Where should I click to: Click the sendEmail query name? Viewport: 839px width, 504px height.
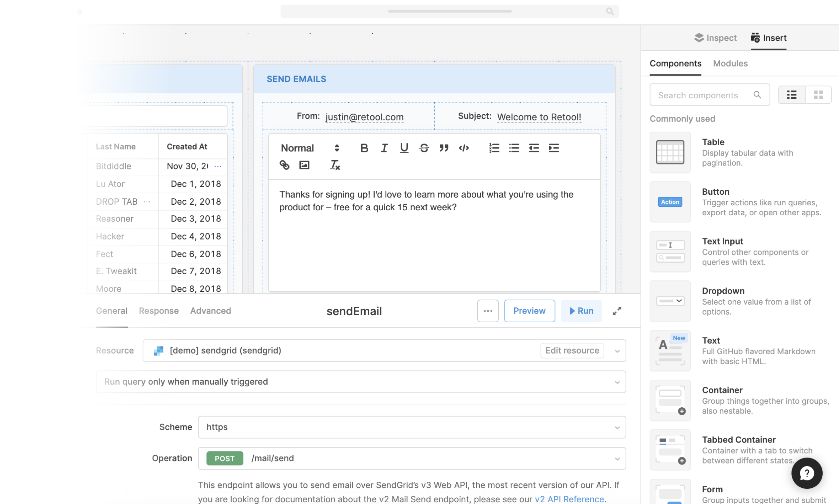tap(354, 311)
